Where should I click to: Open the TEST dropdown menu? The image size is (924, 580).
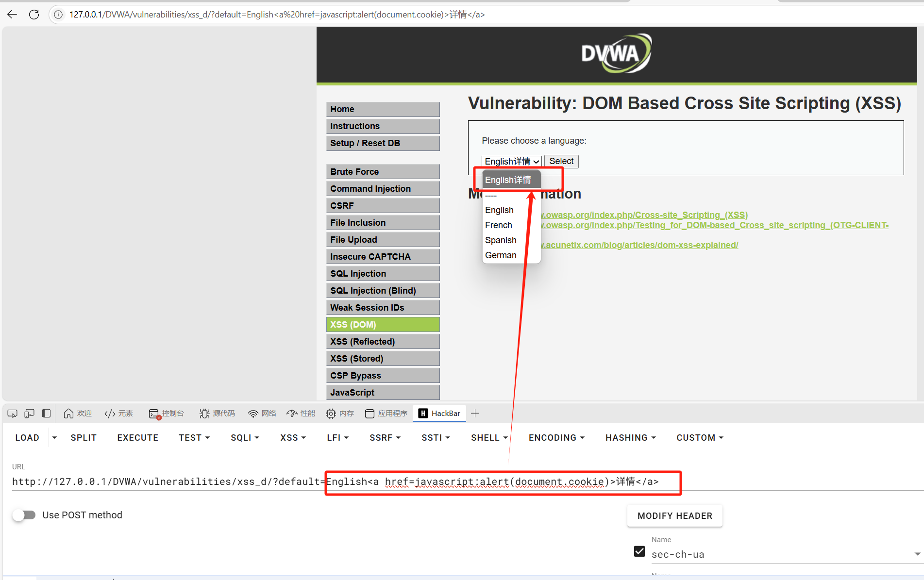click(x=194, y=438)
